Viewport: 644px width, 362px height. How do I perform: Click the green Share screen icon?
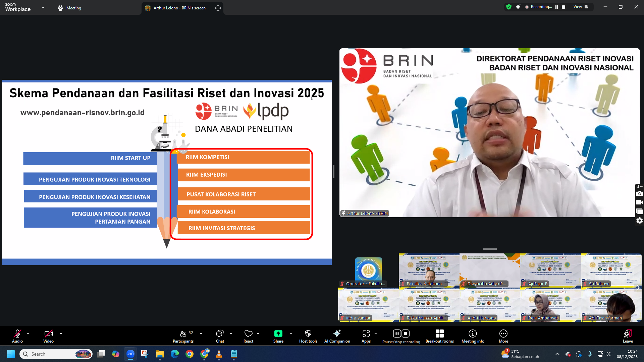(x=278, y=334)
